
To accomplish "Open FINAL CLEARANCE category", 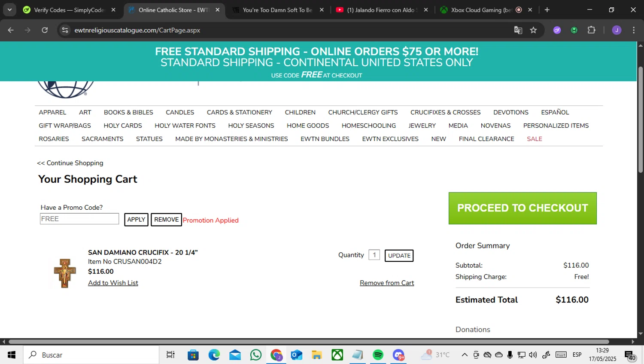I will (486, 139).
